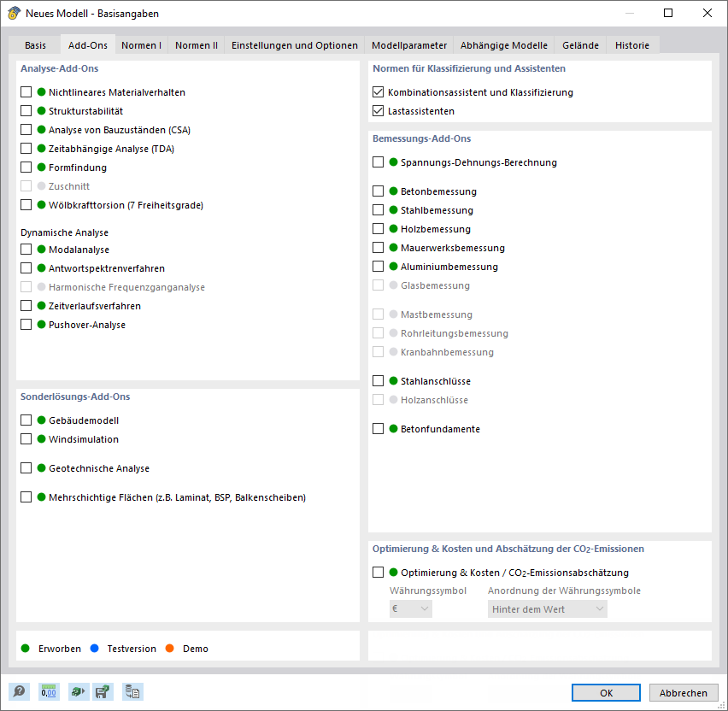
Task: Confirm the dialog with OK
Action: tap(606, 692)
